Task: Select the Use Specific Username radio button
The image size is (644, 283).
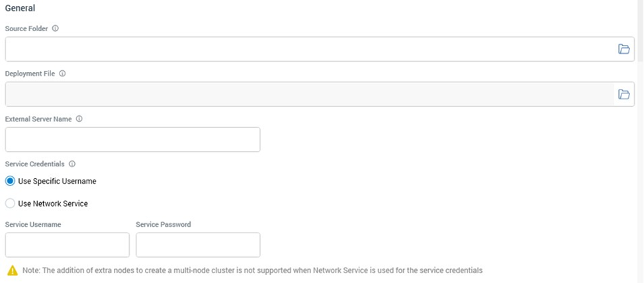Action: coord(10,181)
